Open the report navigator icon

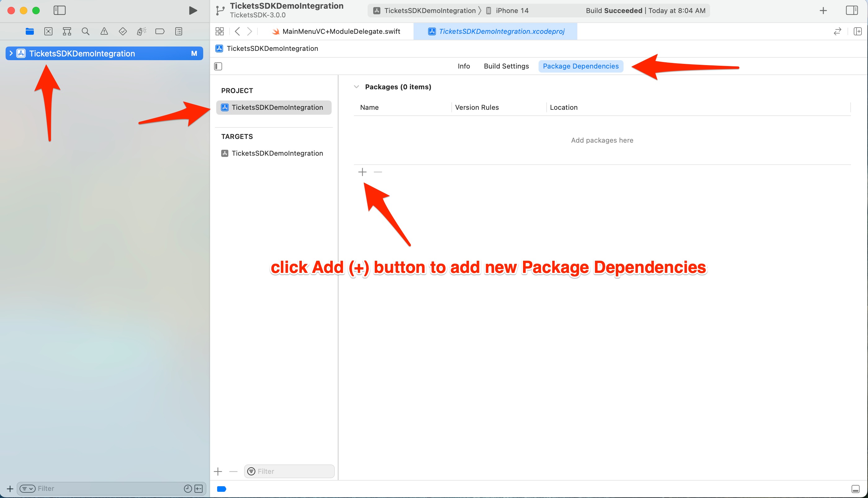point(179,31)
